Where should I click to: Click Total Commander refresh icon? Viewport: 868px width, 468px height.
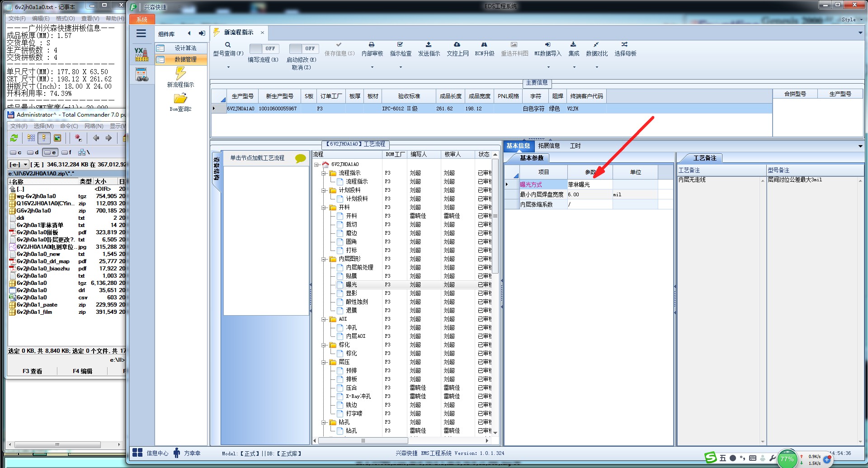coord(14,138)
